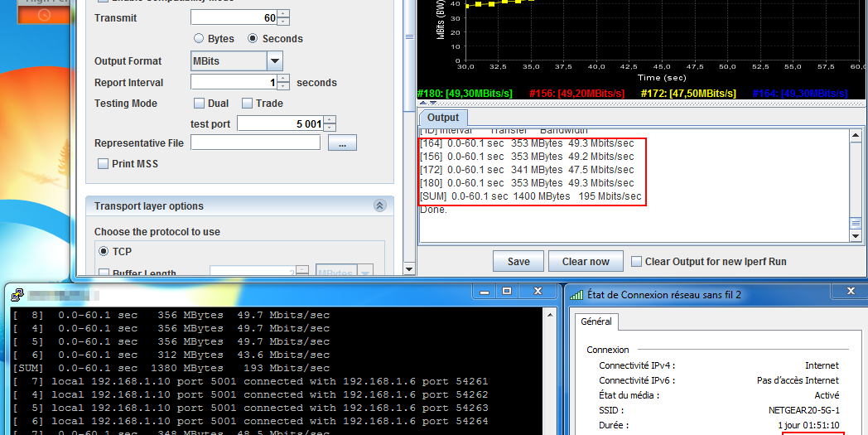This screenshot has width=868, height=435.
Task: Click the Clear now button
Action: (586, 262)
